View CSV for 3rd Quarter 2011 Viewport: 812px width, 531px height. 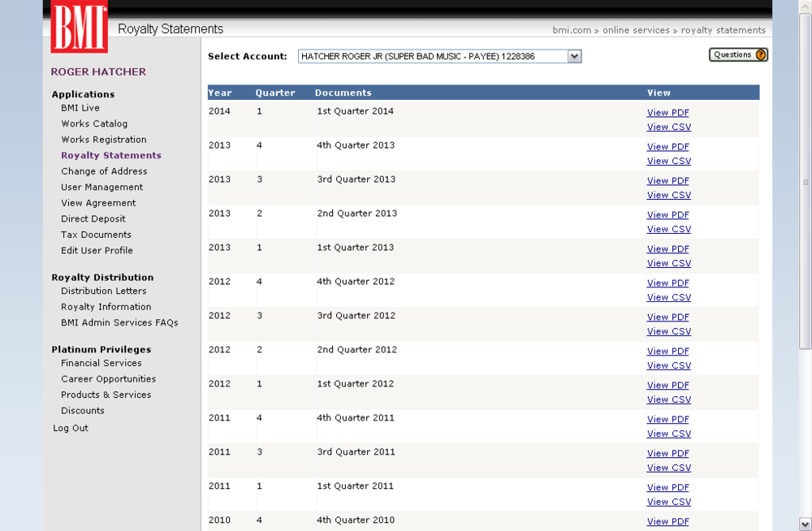(x=669, y=468)
